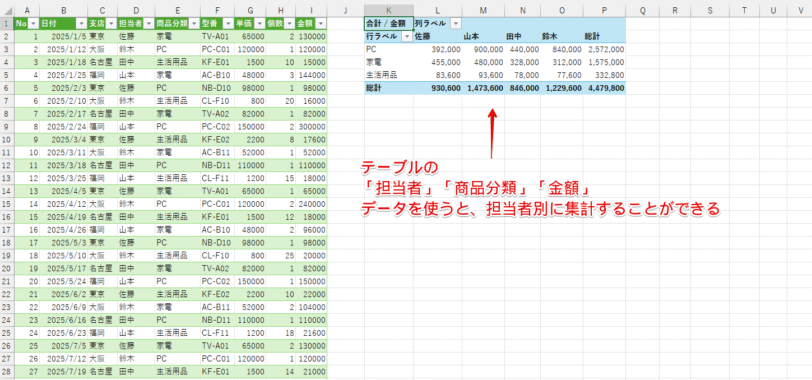Click the pivot value 328,000
Screen dimensions: 812x380
(x=523, y=62)
